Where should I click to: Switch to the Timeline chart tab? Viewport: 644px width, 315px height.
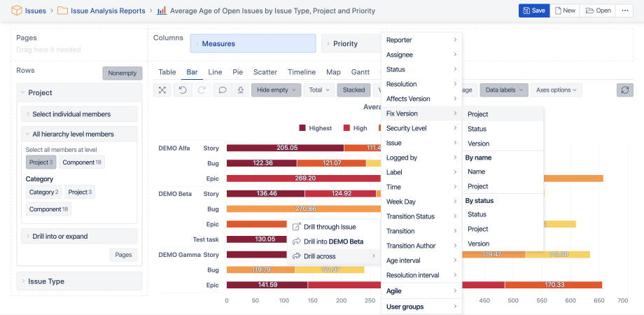302,72
